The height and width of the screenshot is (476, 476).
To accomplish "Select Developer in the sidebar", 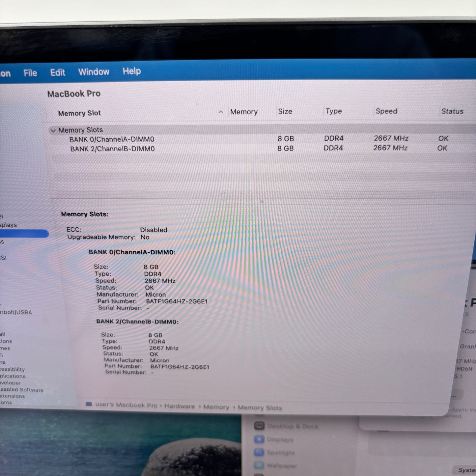I will (x=11, y=383).
